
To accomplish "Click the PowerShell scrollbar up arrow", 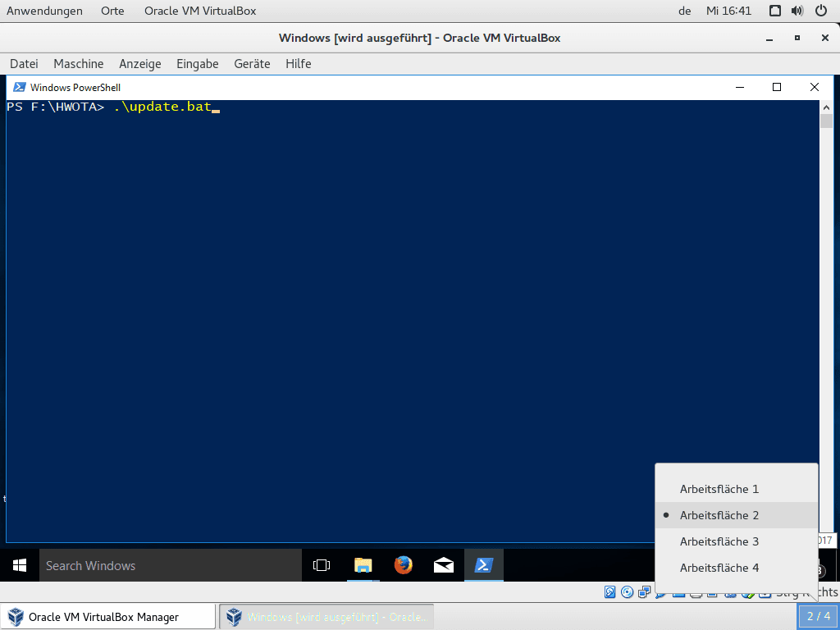I will point(826,107).
